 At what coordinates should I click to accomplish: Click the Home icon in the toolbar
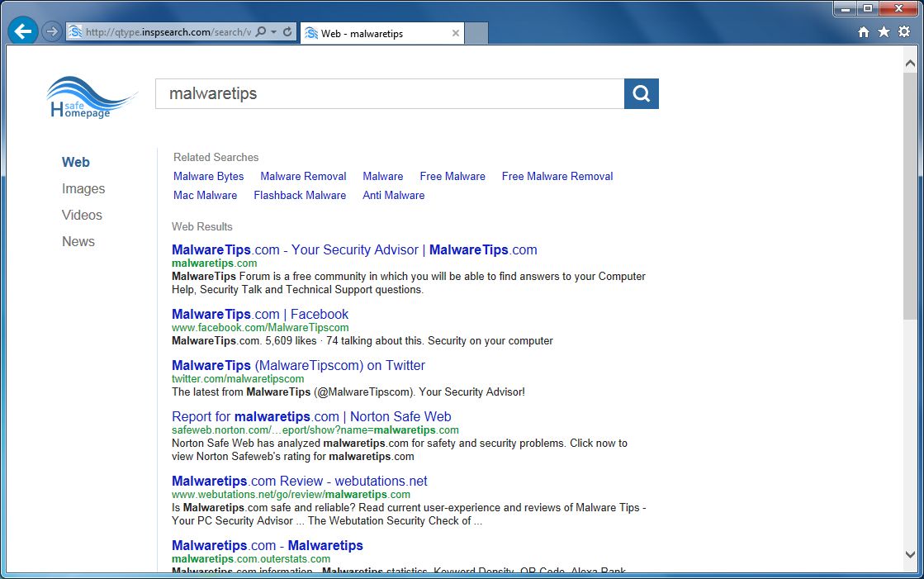[864, 31]
